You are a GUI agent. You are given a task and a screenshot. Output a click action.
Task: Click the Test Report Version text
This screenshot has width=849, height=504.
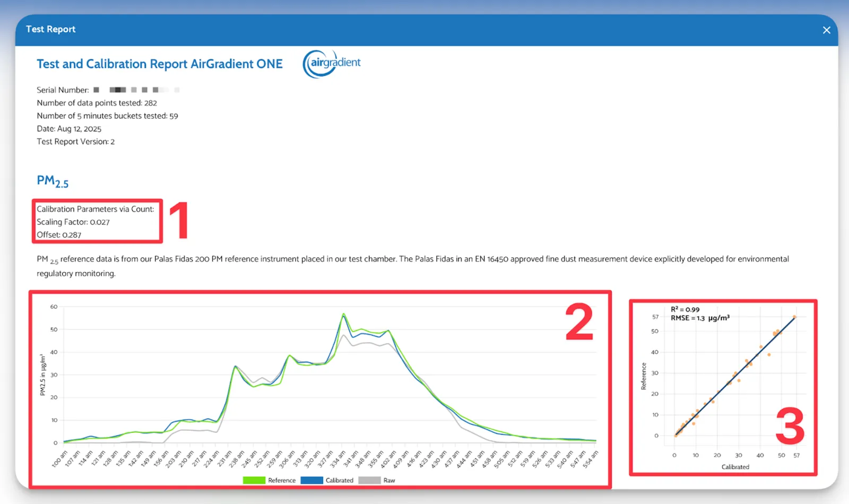[x=75, y=141]
